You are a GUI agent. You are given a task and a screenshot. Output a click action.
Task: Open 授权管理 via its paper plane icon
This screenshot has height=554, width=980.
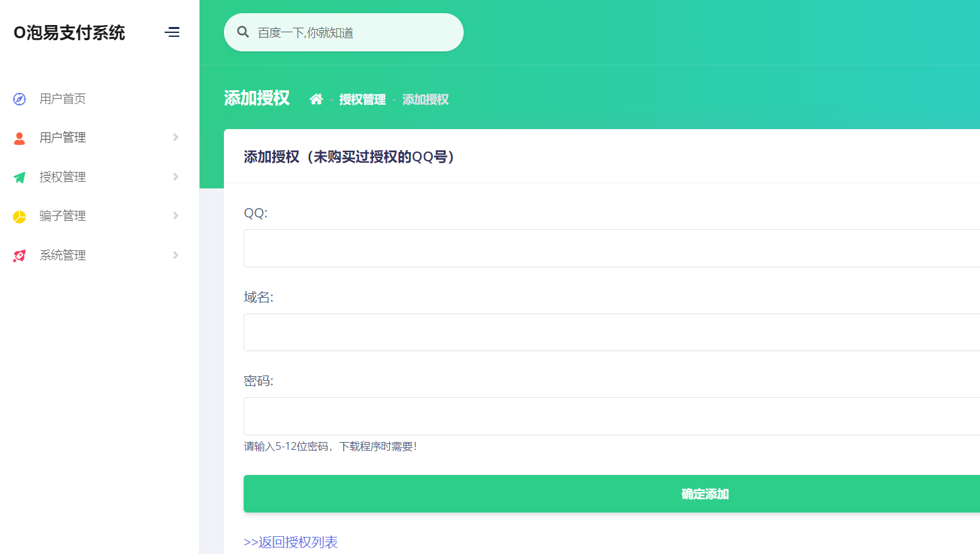point(19,177)
